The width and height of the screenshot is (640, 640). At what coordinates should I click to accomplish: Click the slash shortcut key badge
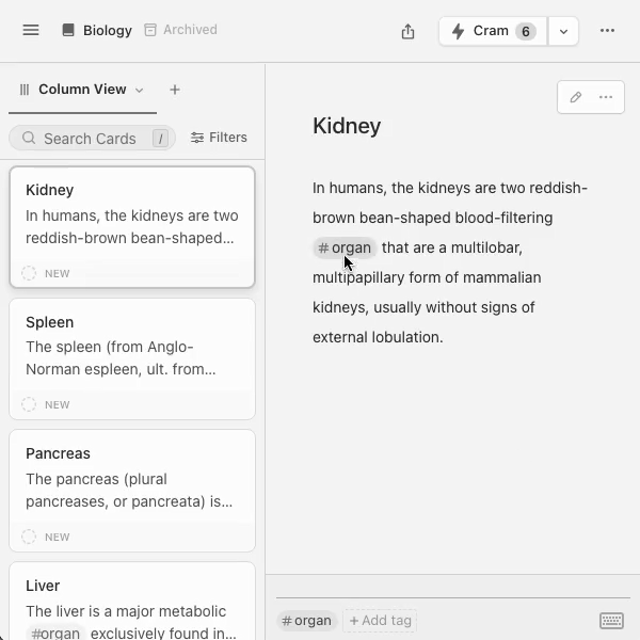[160, 138]
